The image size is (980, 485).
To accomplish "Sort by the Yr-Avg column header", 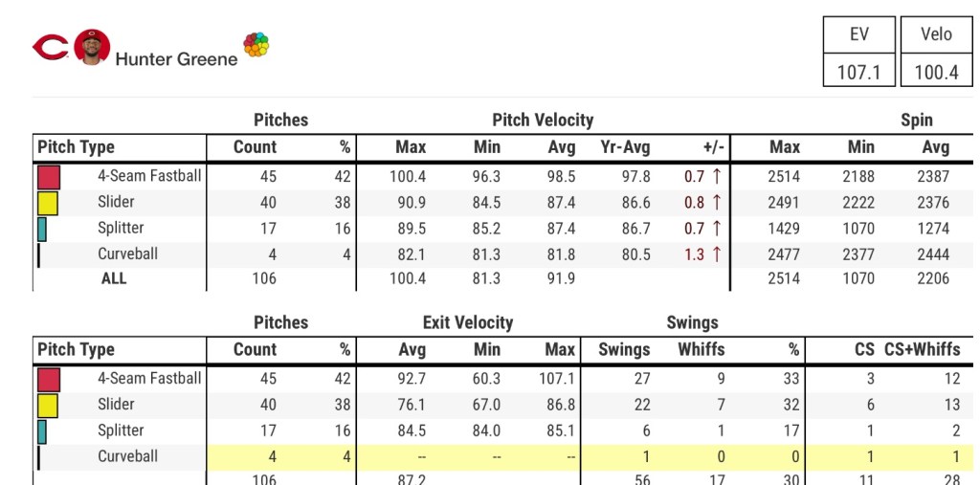I will [x=625, y=147].
